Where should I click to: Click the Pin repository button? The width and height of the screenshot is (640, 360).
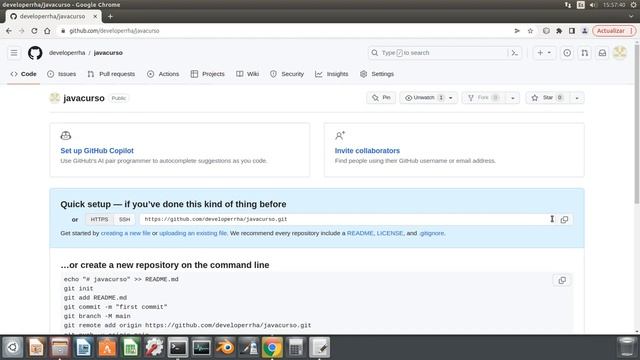pos(381,98)
